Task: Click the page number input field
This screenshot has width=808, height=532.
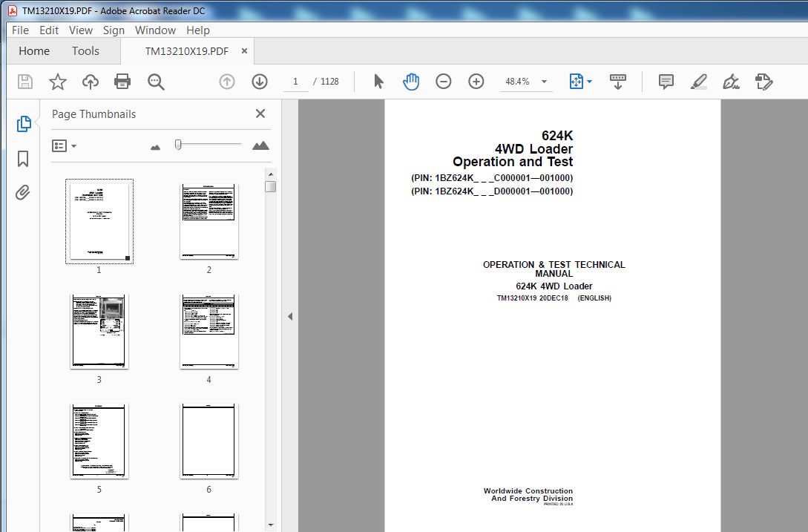Action: (295, 82)
